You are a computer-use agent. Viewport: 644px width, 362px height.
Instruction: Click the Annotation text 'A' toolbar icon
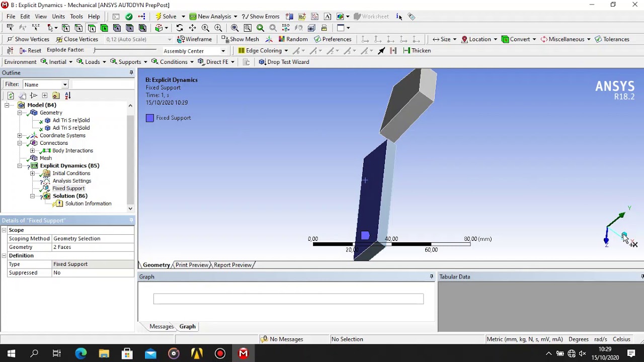point(328,17)
